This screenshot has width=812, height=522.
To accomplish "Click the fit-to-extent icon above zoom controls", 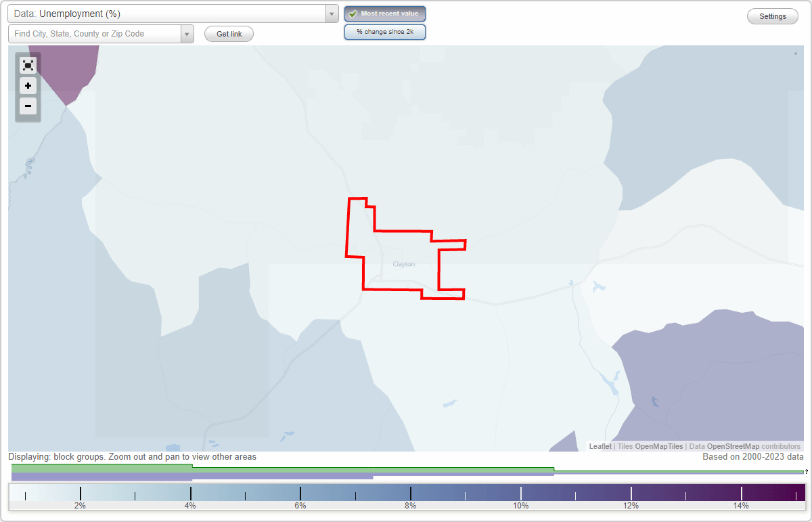I will coord(28,65).
